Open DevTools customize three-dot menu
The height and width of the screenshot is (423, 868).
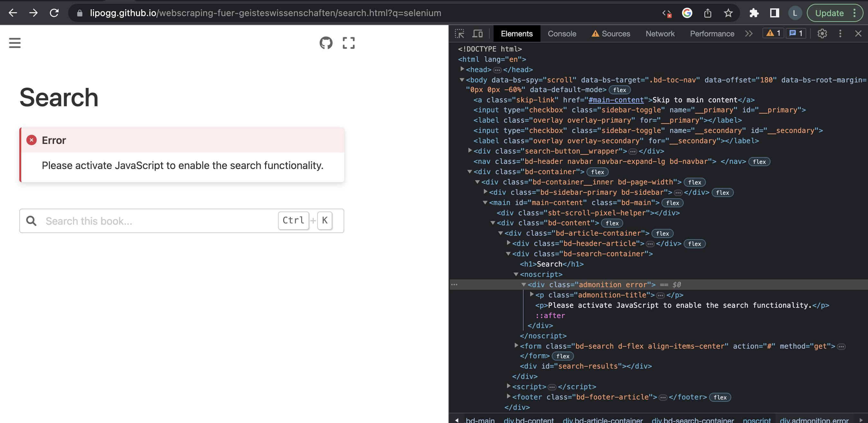point(840,34)
